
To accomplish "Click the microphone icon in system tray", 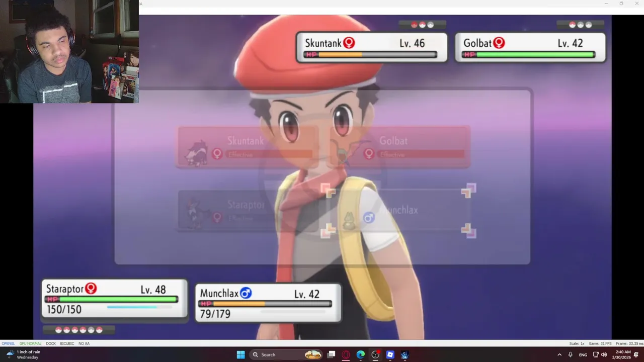I will click(x=570, y=354).
